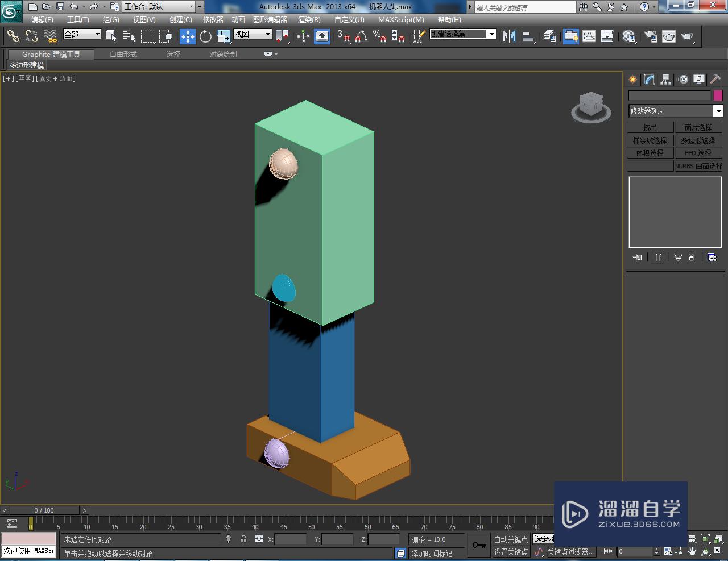
Task: Toggle Angle Snap
Action: [362, 36]
